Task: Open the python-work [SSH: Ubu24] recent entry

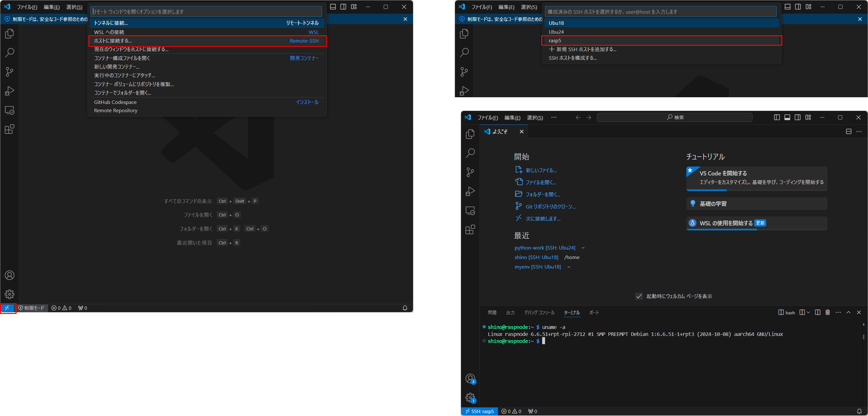Action: pos(544,247)
